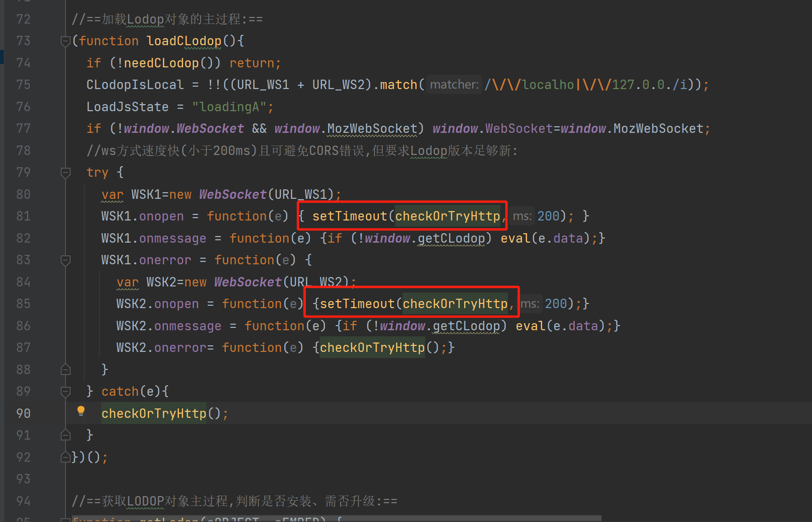Viewport: 812px width, 522px height.
Task: Click the matcher: inlay hint
Action: click(454, 85)
